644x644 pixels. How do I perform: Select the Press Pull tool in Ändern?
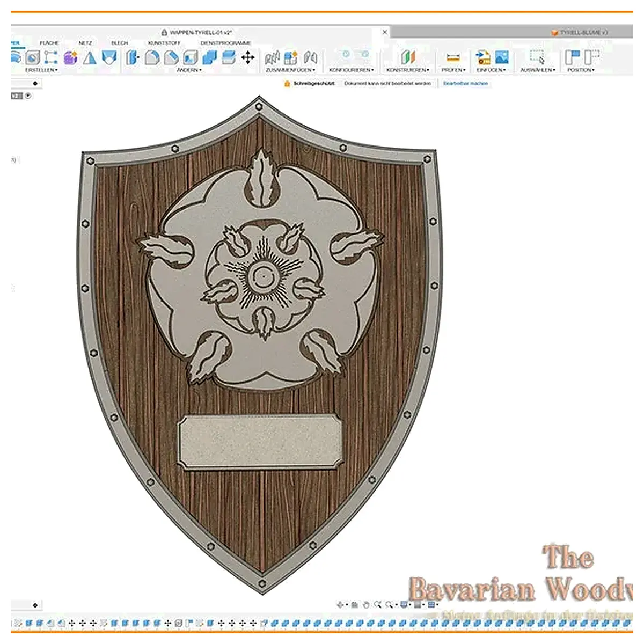pos(132,57)
